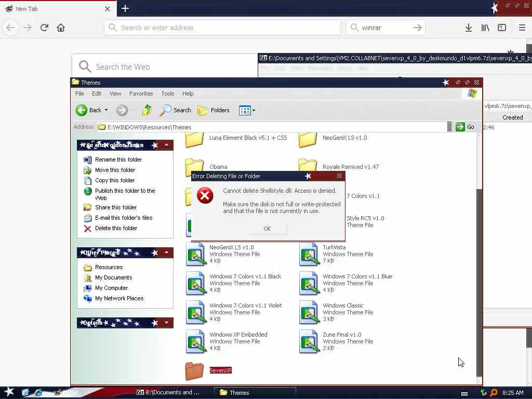Submit the winrar search arrow
The height and width of the screenshot is (399, 532).
click(418, 28)
